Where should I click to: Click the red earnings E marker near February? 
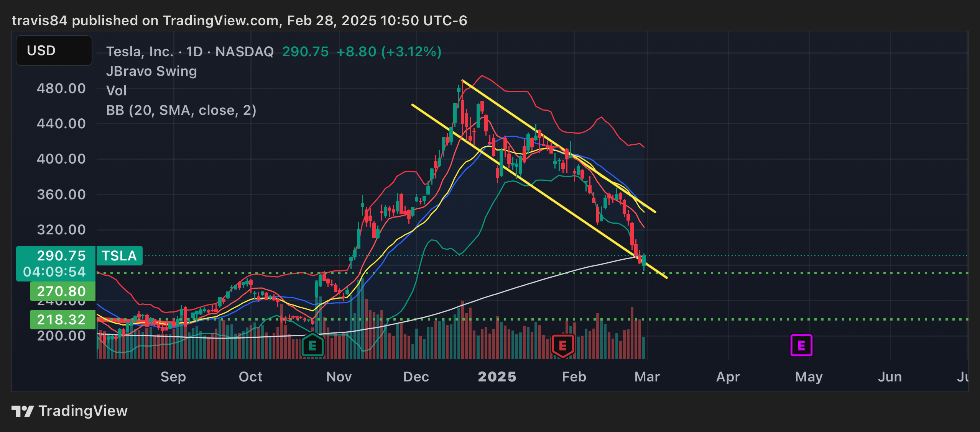[x=562, y=345]
